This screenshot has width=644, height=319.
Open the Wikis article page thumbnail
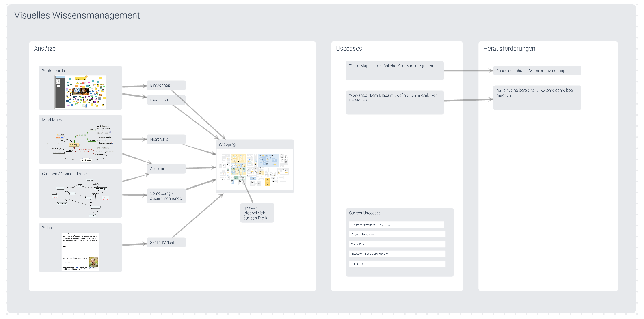(x=80, y=252)
